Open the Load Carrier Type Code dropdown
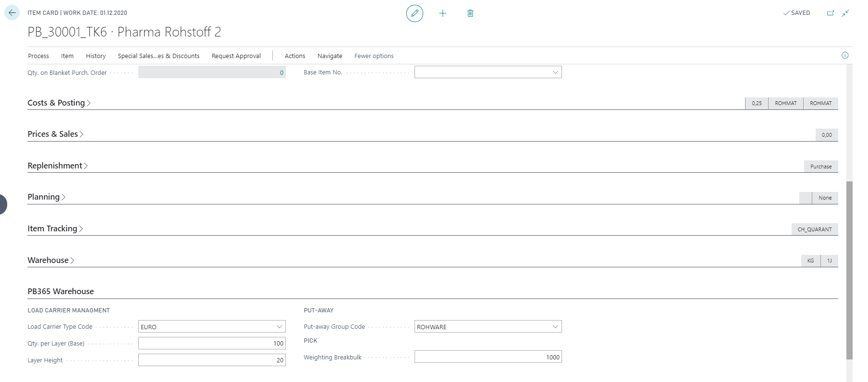This screenshot has width=868, height=382. click(279, 327)
